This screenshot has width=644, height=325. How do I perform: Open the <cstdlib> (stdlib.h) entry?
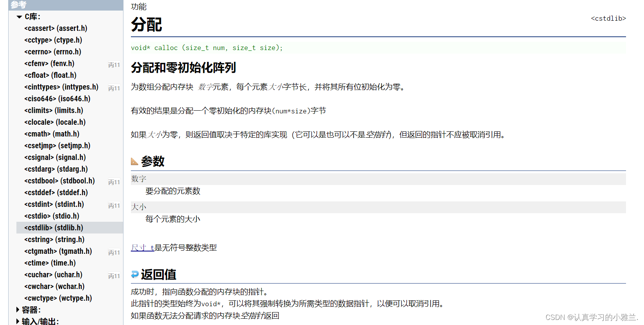point(54,228)
